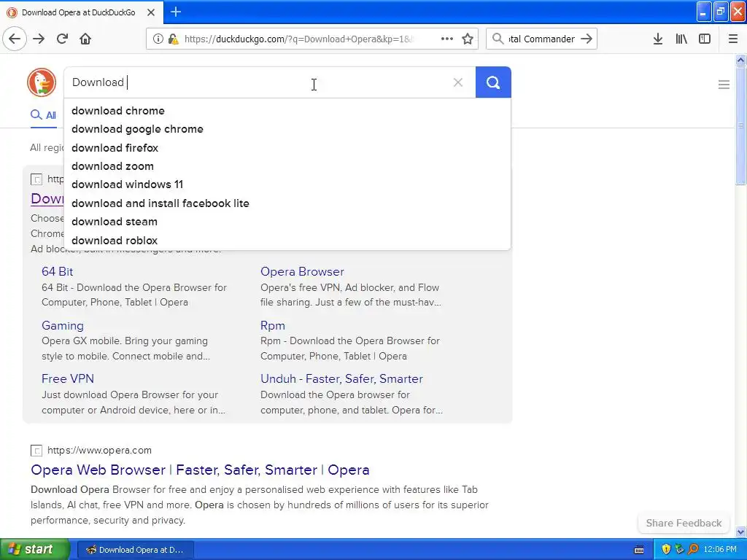This screenshot has width=747, height=560.
Task: Toggle the sidebar view icon
Action: 705,39
